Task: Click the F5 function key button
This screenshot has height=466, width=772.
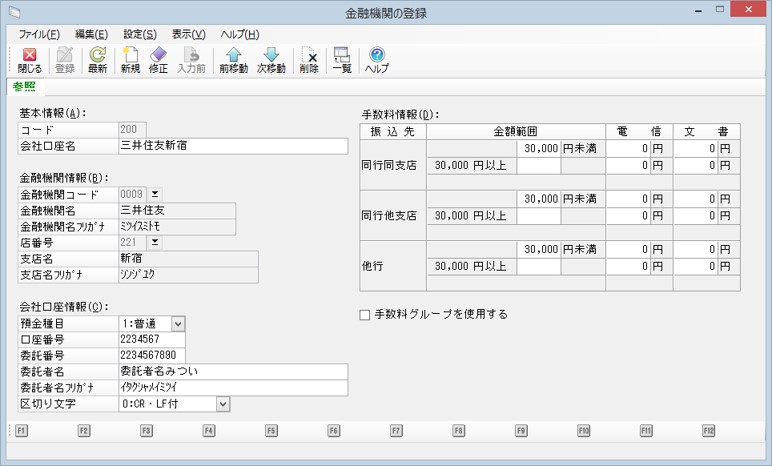Action: [271, 431]
